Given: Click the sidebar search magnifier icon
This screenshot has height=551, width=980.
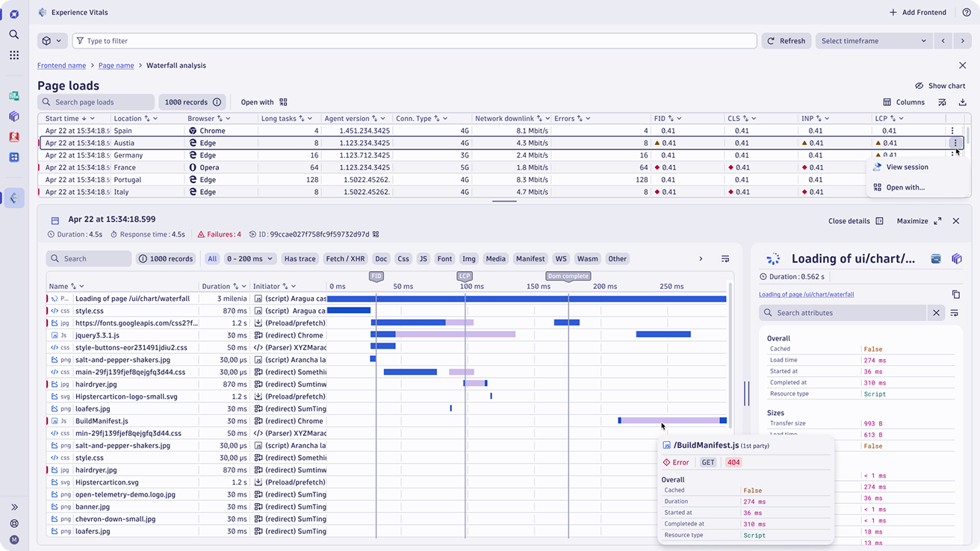Looking at the screenshot, I should tap(14, 34).
